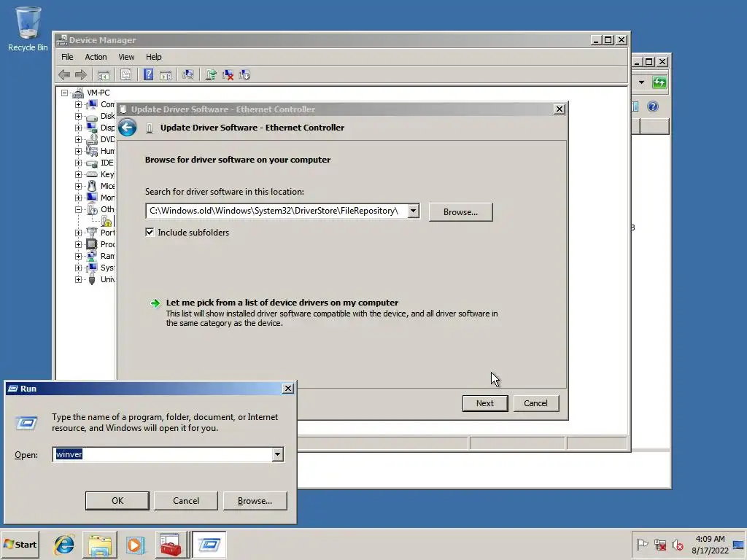Click green refresh button in background window
747x560 pixels.
[x=659, y=82]
